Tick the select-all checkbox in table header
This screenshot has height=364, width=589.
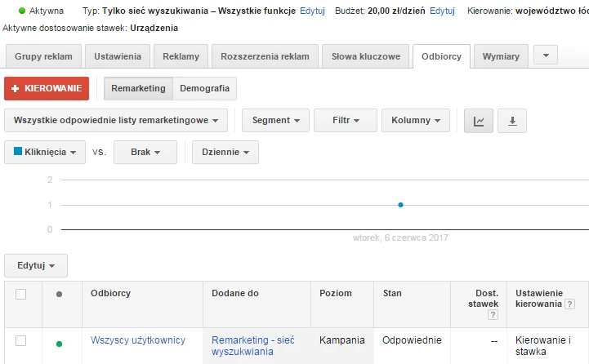tap(21, 294)
